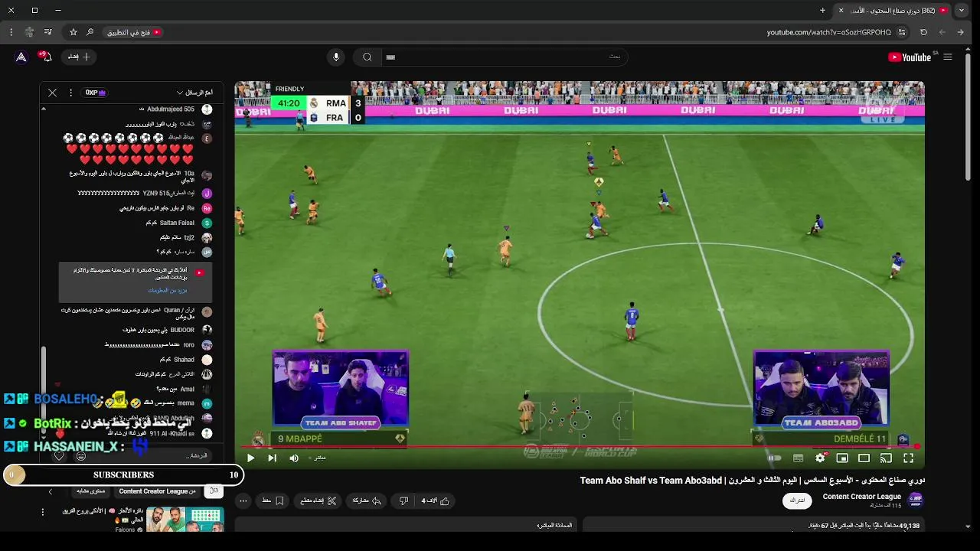Open the player settings gear
This screenshot has height=551, width=980.
tap(821, 458)
